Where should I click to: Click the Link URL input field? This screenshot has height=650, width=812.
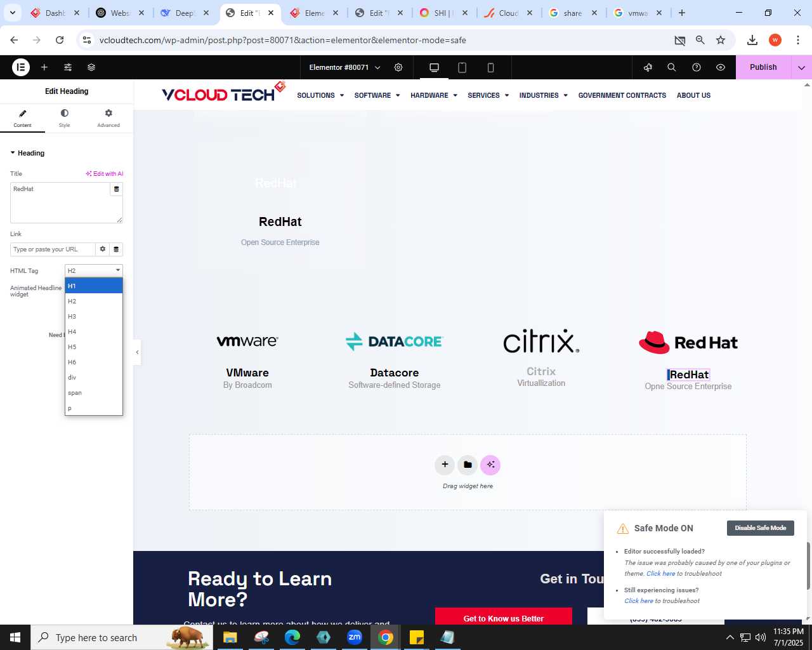pos(53,249)
